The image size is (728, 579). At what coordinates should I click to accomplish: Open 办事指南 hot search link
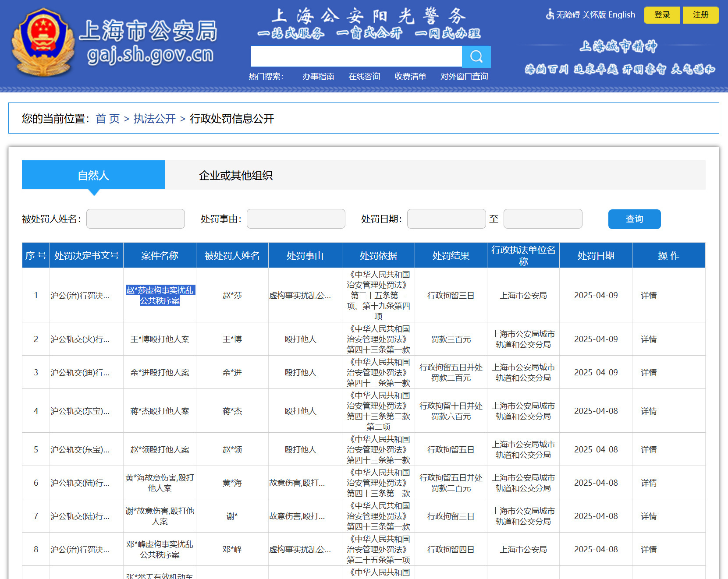[x=318, y=77]
